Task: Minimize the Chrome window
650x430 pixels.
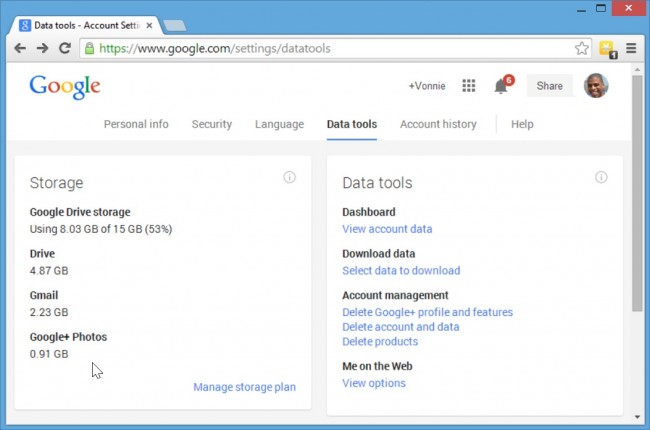Action: 581,9
